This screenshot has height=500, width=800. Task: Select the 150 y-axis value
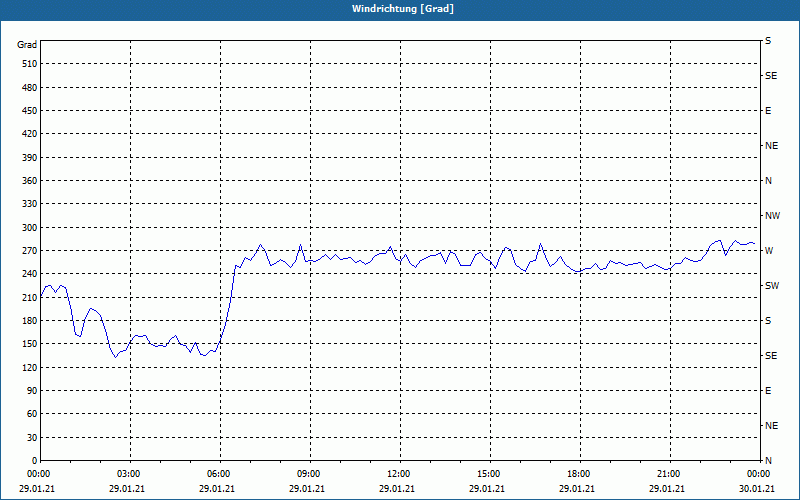coord(30,344)
